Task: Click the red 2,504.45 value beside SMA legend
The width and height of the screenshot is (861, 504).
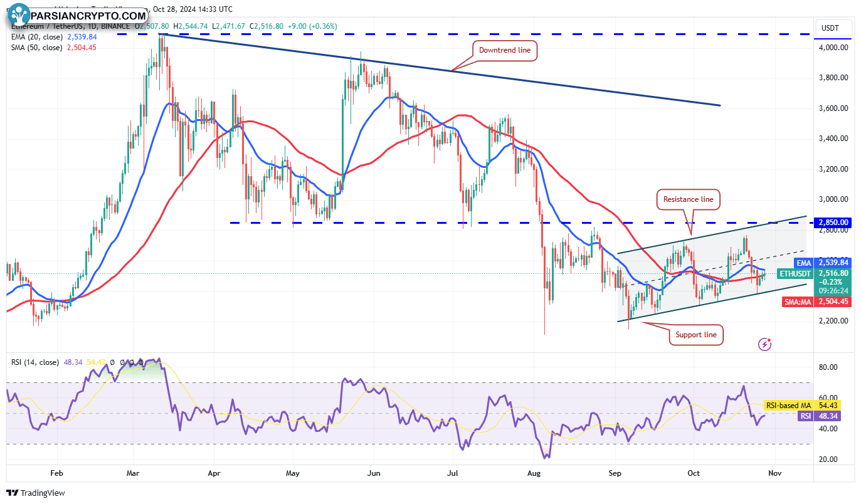Action: tap(81, 47)
